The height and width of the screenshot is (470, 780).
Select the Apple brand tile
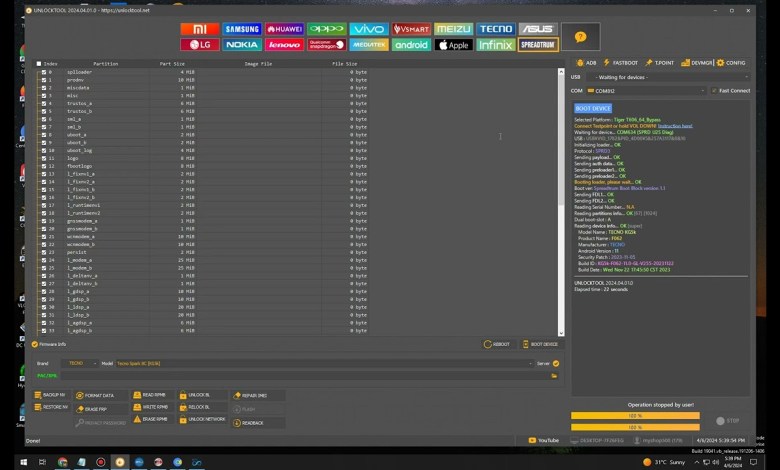(x=453, y=45)
